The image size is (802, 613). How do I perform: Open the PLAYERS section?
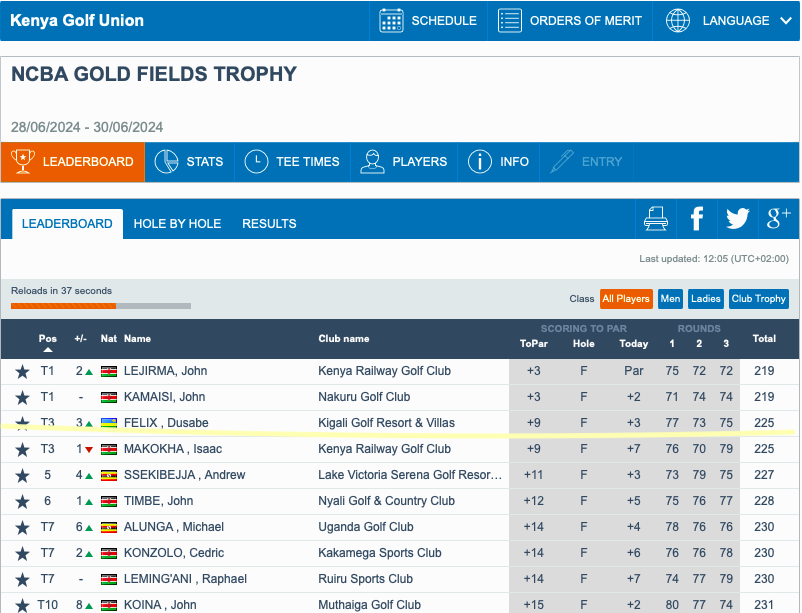point(404,162)
